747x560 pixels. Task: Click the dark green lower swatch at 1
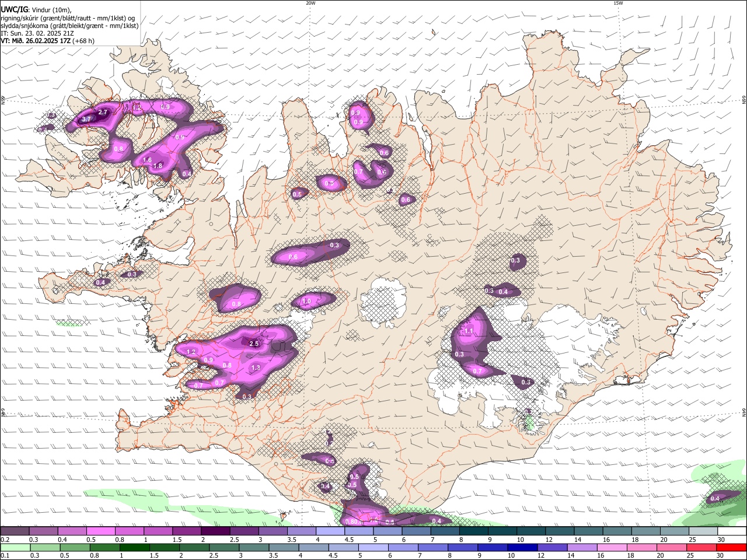(134, 547)
